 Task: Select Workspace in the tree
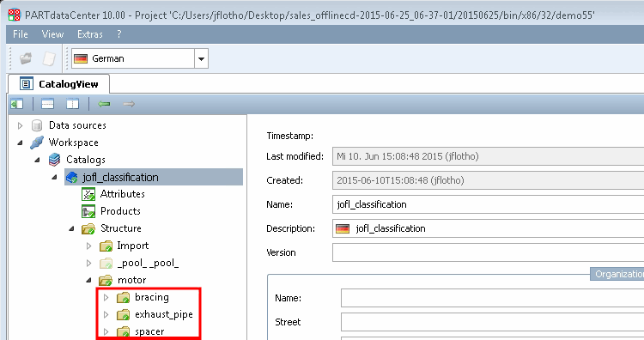(74, 143)
